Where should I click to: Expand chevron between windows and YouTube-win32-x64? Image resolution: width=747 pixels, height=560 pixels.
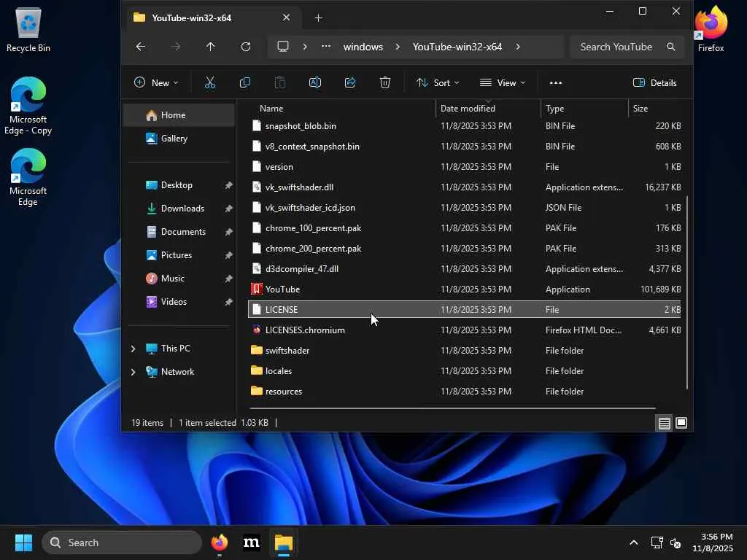click(x=398, y=47)
